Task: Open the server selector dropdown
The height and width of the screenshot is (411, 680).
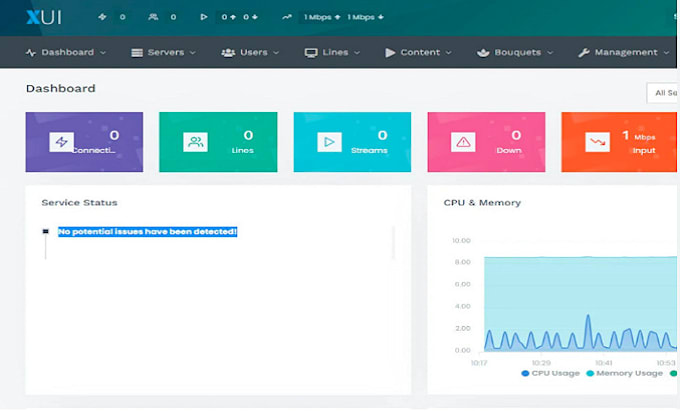Action: (662, 93)
